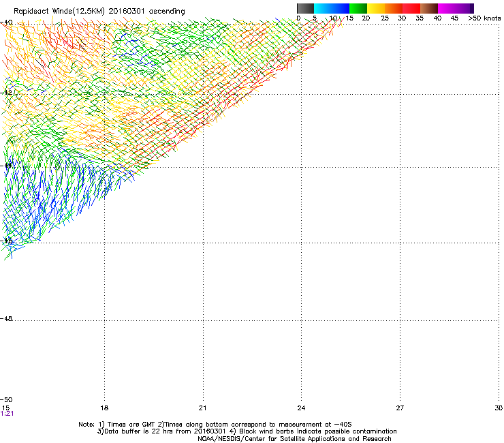Click the purple time stamp '1:21'
504x443 pixels.
coord(7,414)
